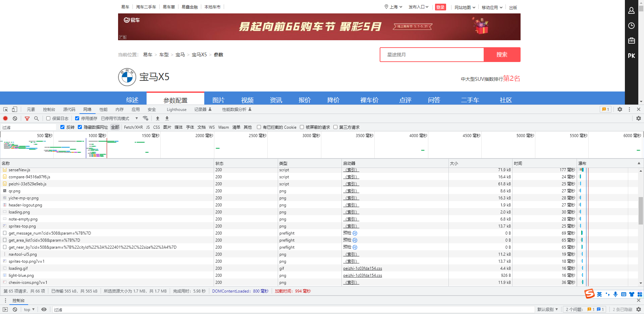Switch to the 性能 Performance tab
Image resolution: width=644 pixels, height=314 pixels.
coord(103,109)
